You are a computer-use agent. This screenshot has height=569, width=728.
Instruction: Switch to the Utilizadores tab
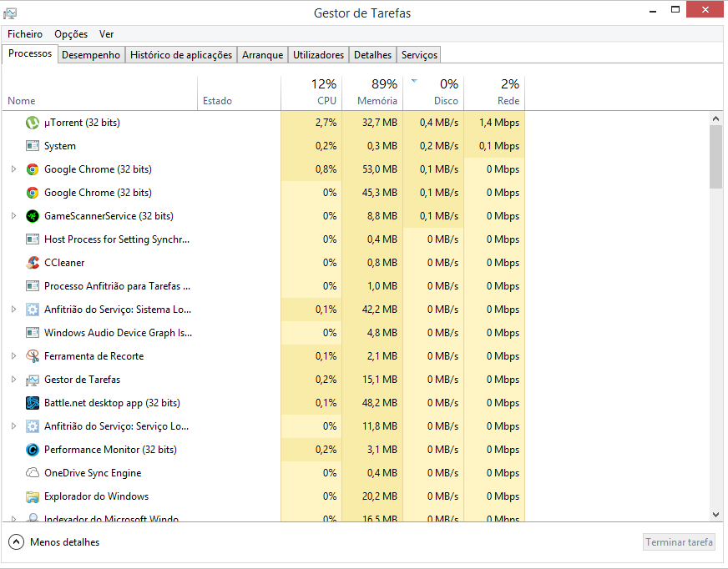coord(319,55)
